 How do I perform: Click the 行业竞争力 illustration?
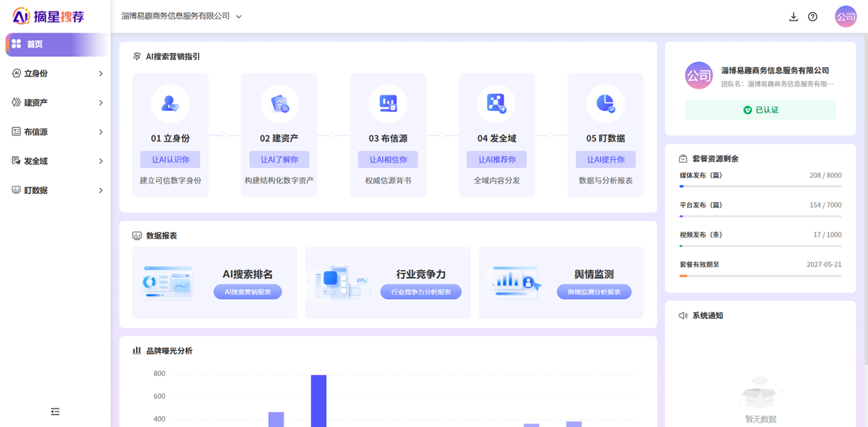tap(340, 283)
